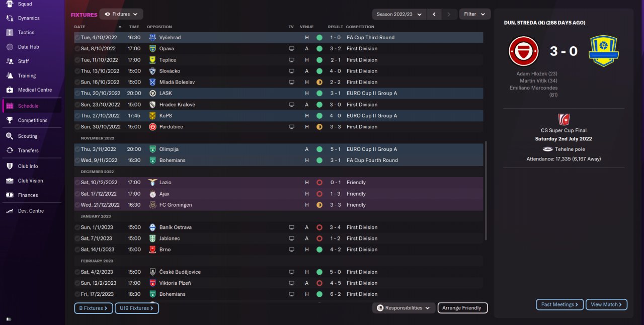
Task: Click the TV icon on Opava row
Action: tap(291, 49)
